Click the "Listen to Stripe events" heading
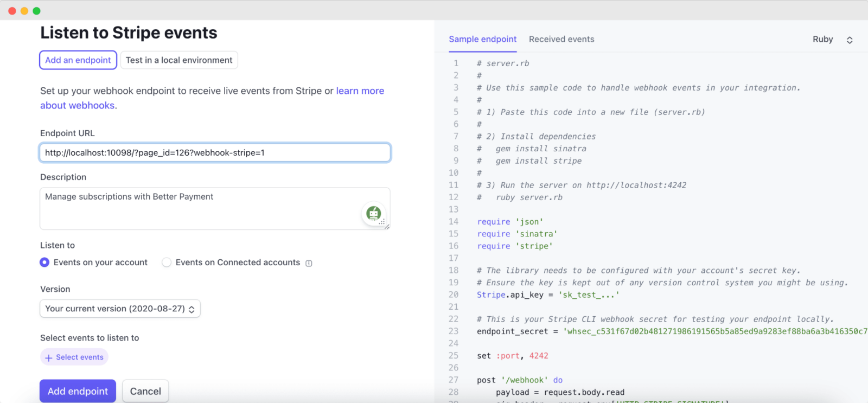 tap(129, 33)
